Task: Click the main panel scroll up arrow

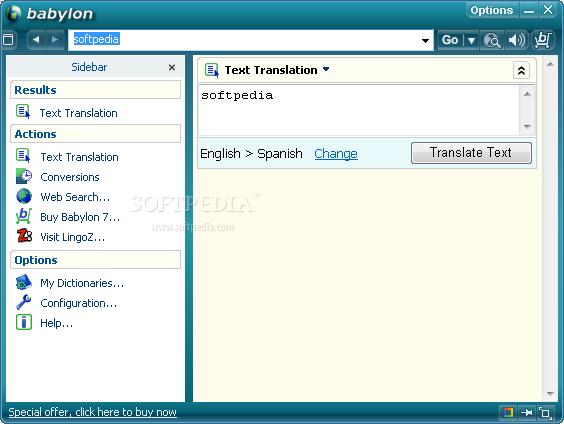Action: (550, 65)
